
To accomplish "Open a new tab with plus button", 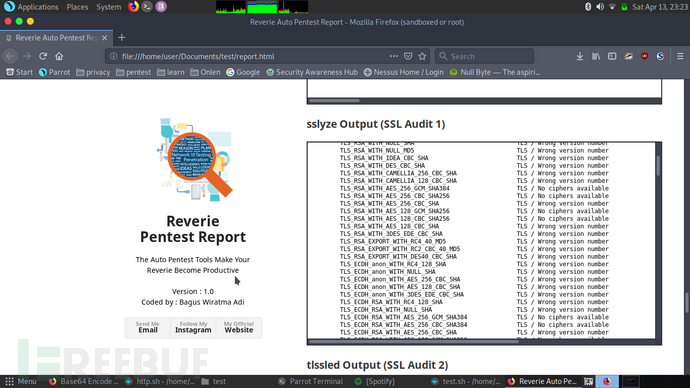I will click(122, 38).
